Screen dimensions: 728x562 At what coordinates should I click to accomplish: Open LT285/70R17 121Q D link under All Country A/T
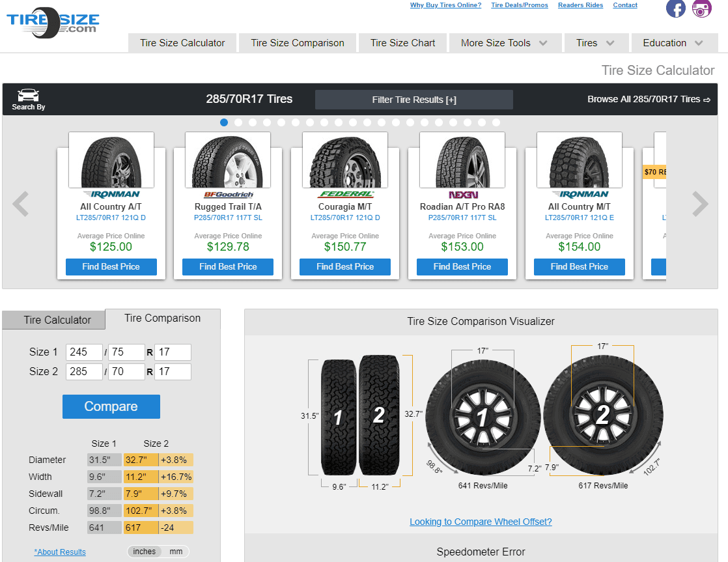[x=111, y=218]
